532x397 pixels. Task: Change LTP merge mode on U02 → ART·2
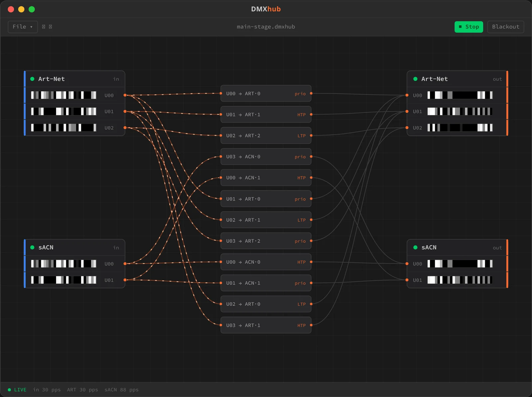click(301, 136)
